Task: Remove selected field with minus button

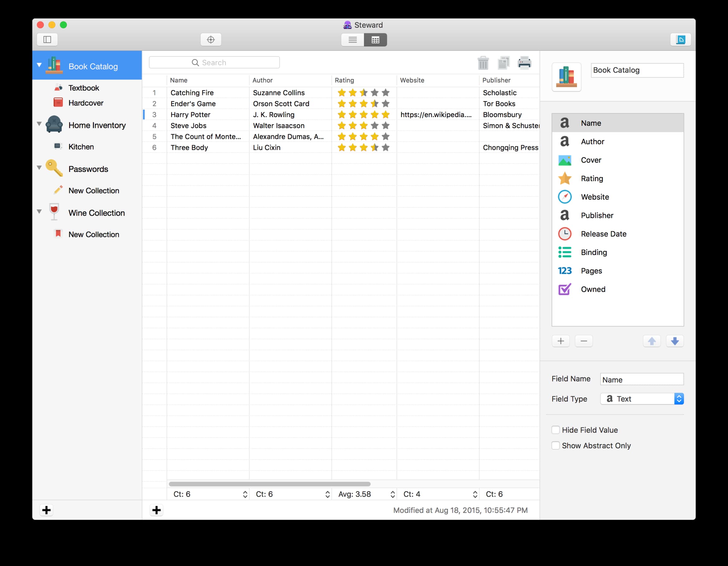Action: click(x=584, y=341)
